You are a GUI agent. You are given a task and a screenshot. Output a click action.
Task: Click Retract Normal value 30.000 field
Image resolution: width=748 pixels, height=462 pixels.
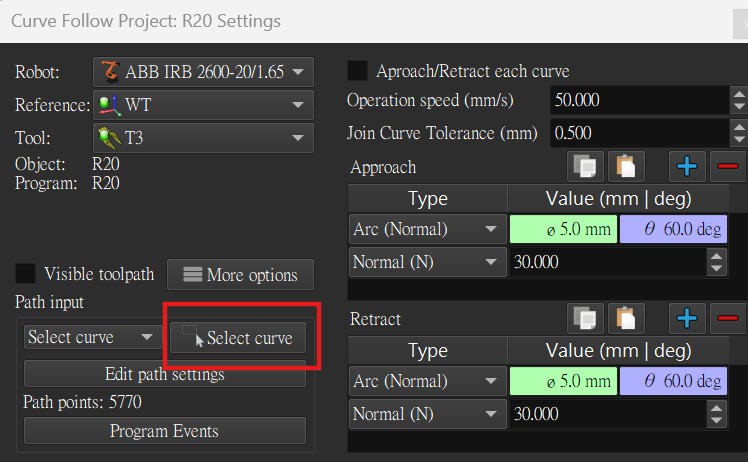[608, 414]
